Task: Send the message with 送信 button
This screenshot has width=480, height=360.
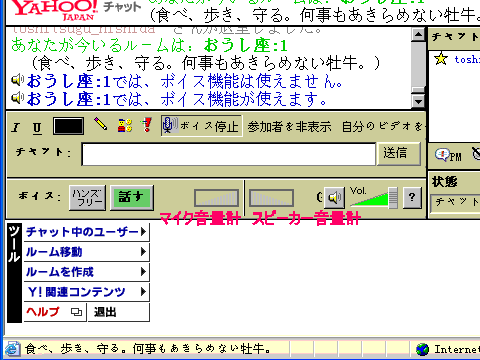Action: point(399,154)
